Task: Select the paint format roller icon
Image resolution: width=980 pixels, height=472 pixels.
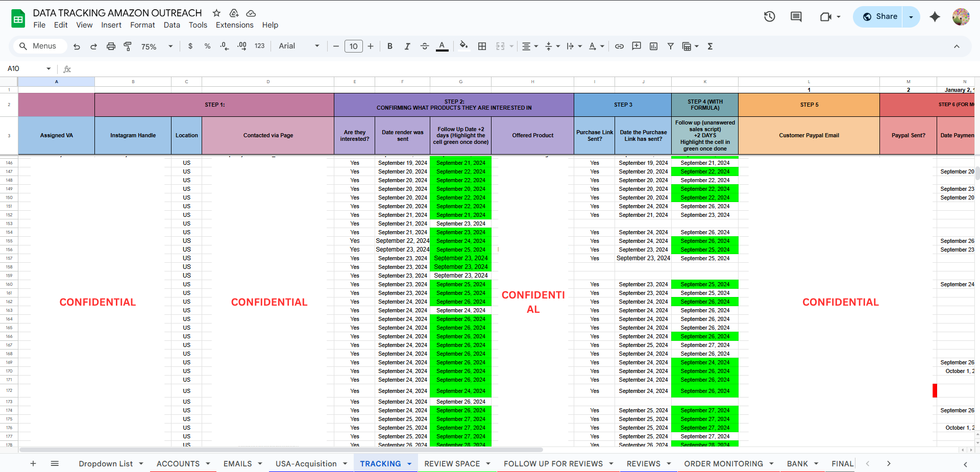Action: point(128,46)
